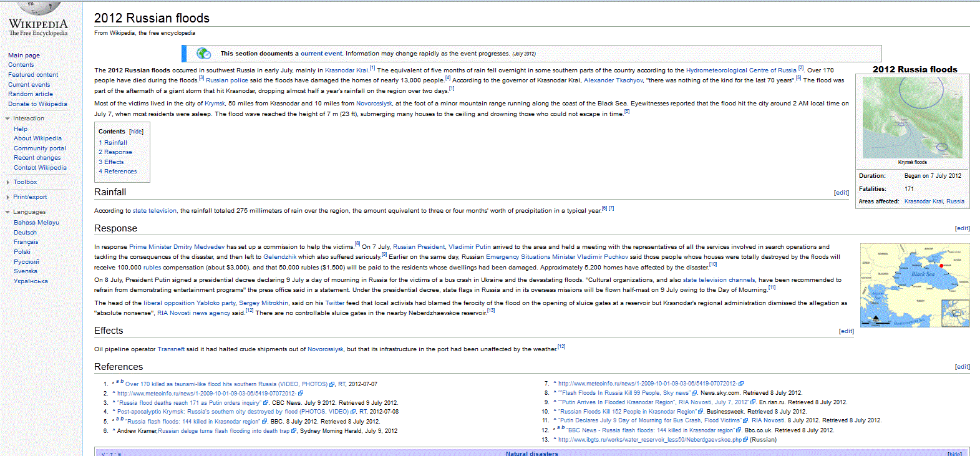Screen dimensions: 980x456
Task: Toggle hide on Natural disasters navbox
Action: [954, 454]
